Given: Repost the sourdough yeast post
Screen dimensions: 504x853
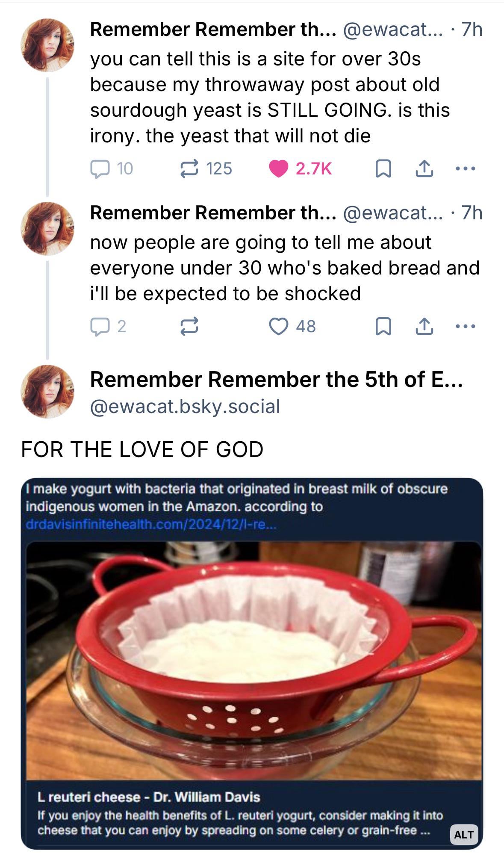Looking at the screenshot, I should tap(189, 168).
